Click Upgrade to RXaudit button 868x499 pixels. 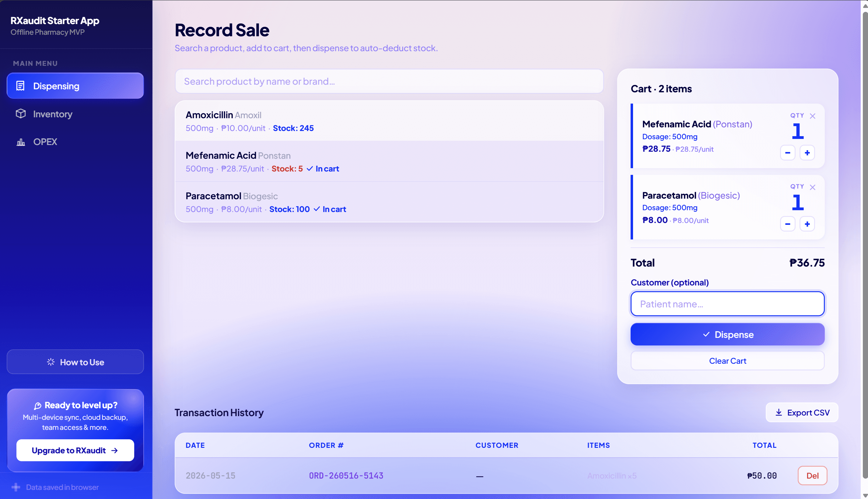[75, 450]
